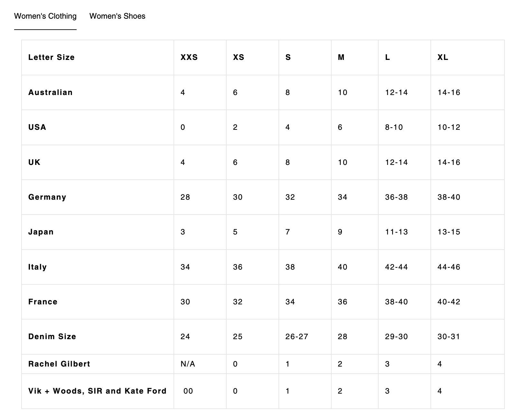
Task: Select the 11-13 value in Japan row
Action: point(396,232)
